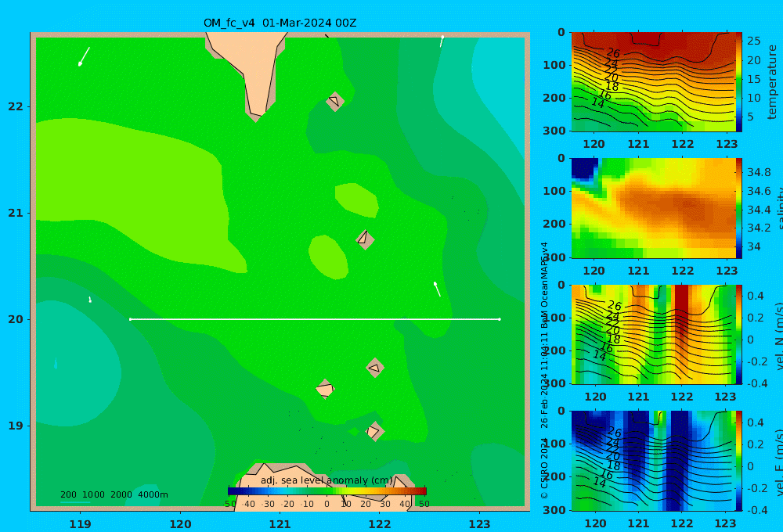Open the eastward velocity section panel
Screen dimensions: 783x532
(x=653, y=461)
